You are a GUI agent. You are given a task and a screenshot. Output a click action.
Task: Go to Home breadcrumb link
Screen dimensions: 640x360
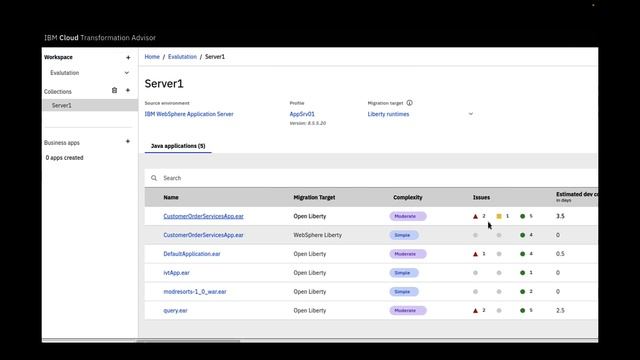click(152, 57)
